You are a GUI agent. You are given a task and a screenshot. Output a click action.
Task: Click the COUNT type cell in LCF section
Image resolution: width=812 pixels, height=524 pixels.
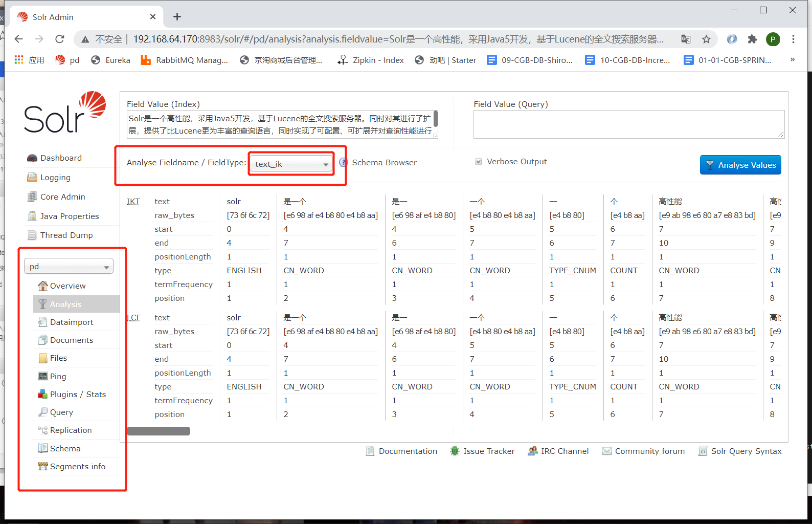point(624,387)
